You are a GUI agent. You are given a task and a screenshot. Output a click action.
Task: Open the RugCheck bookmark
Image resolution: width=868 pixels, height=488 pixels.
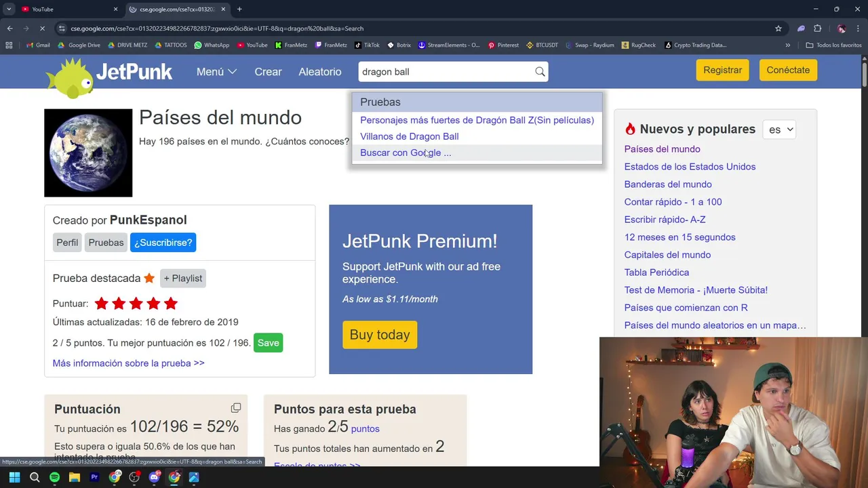click(x=638, y=45)
